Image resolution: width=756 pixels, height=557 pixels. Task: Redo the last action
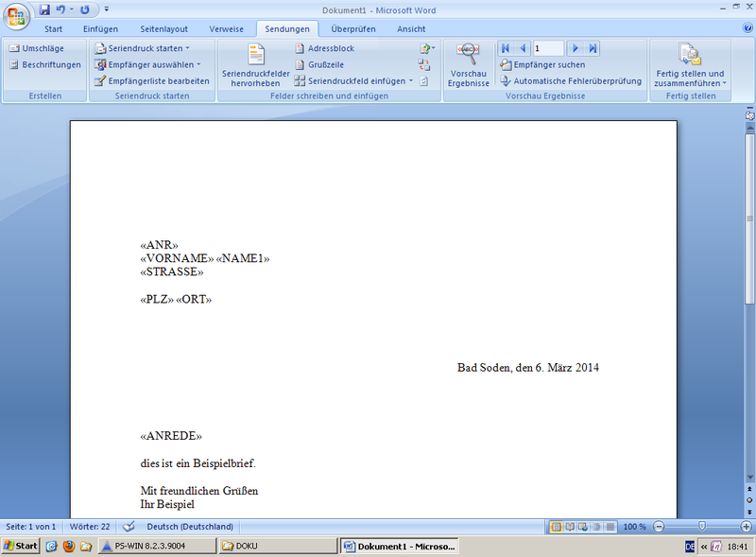click(85, 9)
